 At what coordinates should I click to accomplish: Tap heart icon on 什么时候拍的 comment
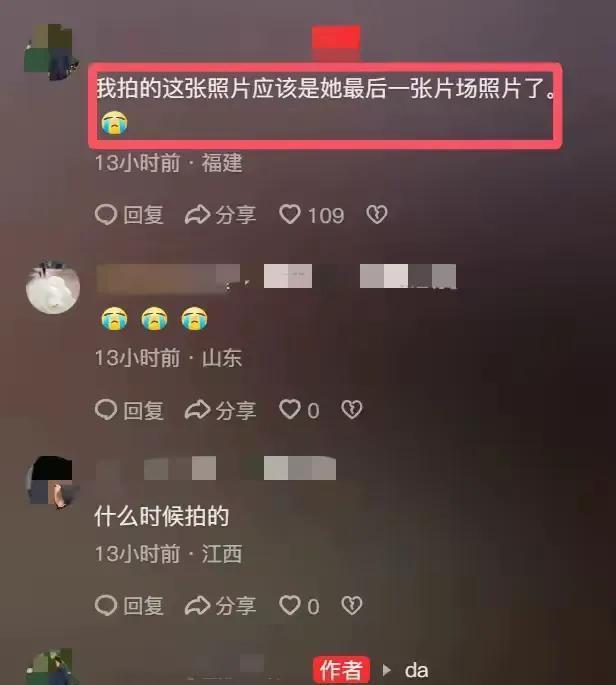click(290, 605)
